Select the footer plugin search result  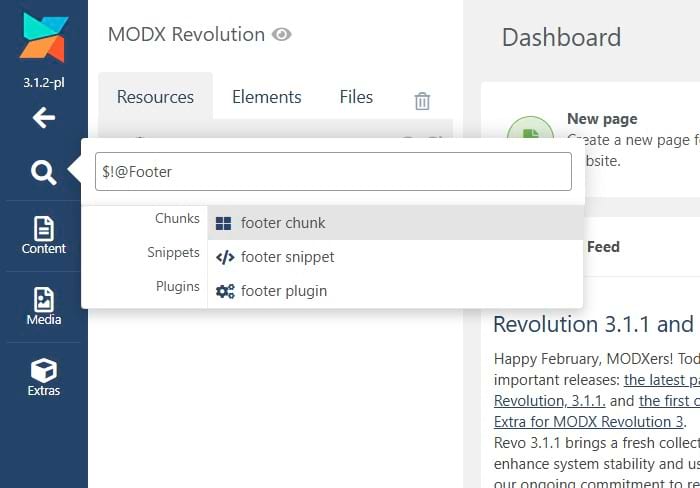tap(396, 291)
